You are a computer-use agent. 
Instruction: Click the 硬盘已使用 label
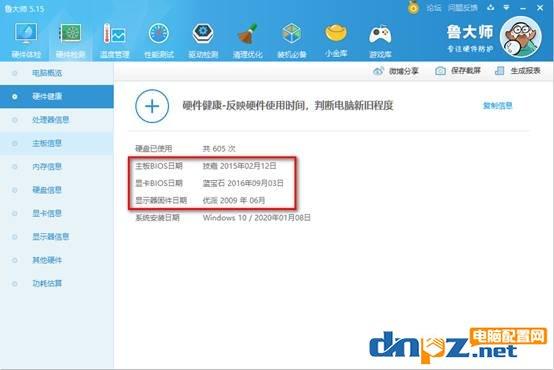154,148
